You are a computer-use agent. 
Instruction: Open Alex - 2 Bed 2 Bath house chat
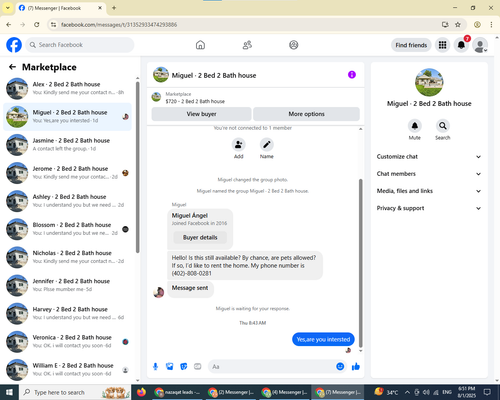67,88
